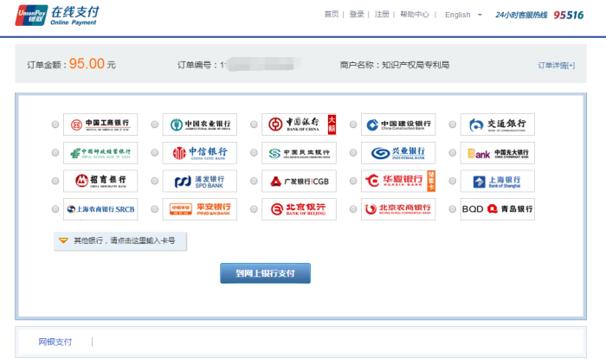Click the 广发银行 CGB logo
The height and width of the screenshot is (364, 606).
pyautogui.click(x=300, y=181)
